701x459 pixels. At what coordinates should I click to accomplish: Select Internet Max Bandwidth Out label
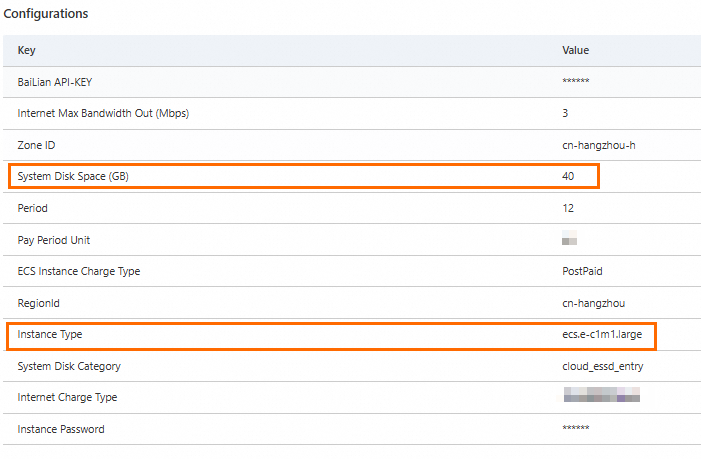[103, 113]
